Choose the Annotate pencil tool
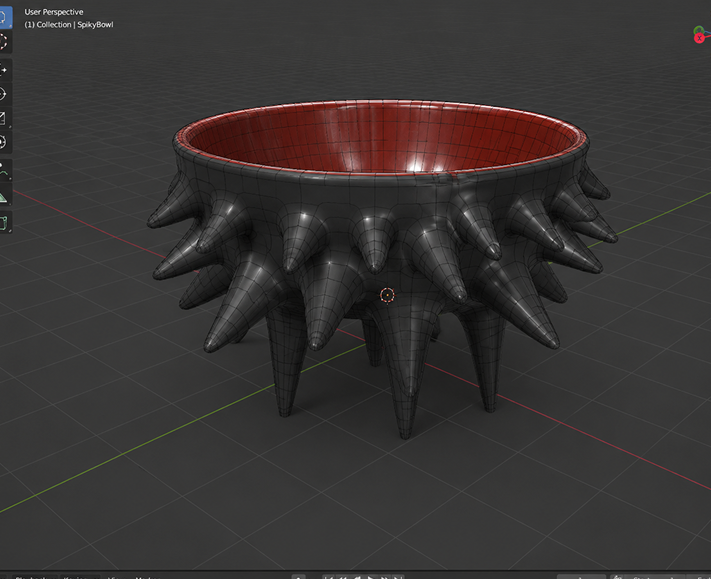Image resolution: width=711 pixels, height=579 pixels. (x=4, y=170)
